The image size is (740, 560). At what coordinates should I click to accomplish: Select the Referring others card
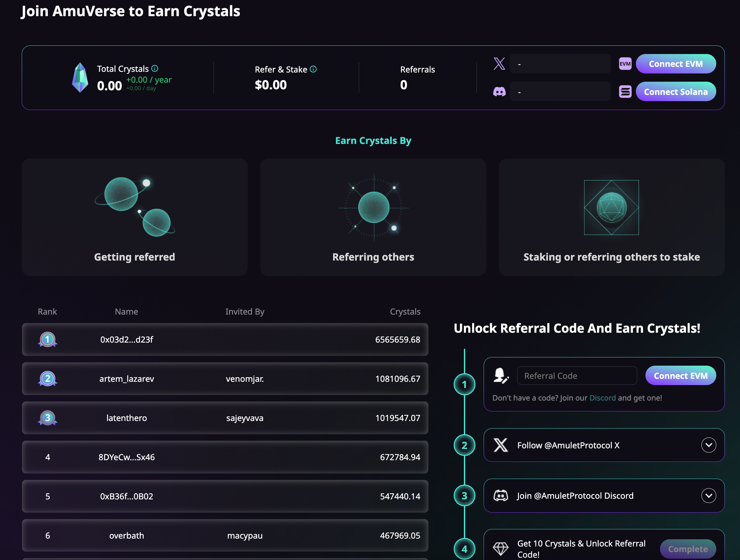[373, 217]
